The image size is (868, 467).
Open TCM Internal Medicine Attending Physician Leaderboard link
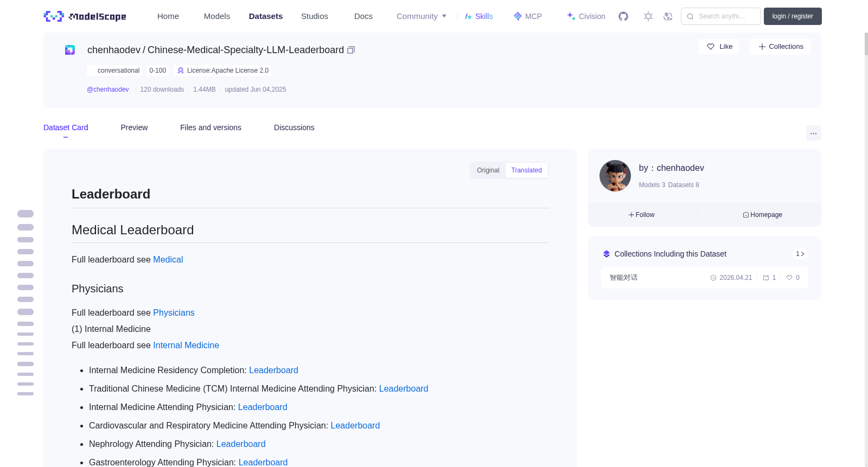[x=404, y=389]
